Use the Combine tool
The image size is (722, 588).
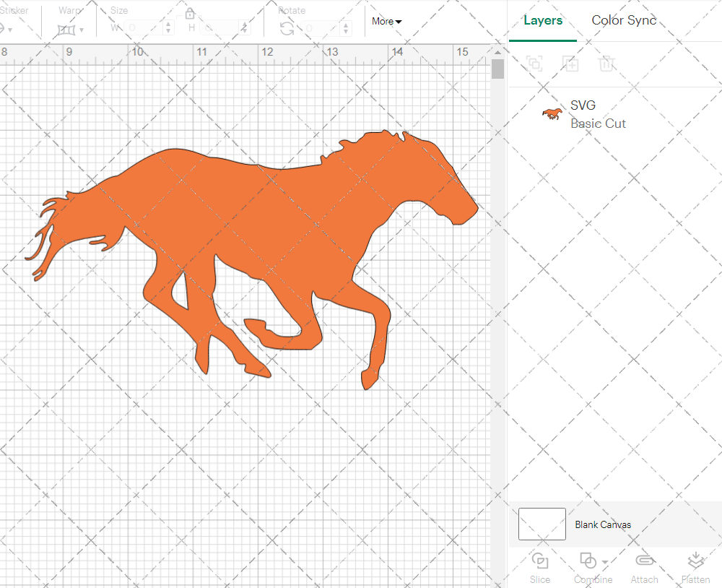click(587, 567)
